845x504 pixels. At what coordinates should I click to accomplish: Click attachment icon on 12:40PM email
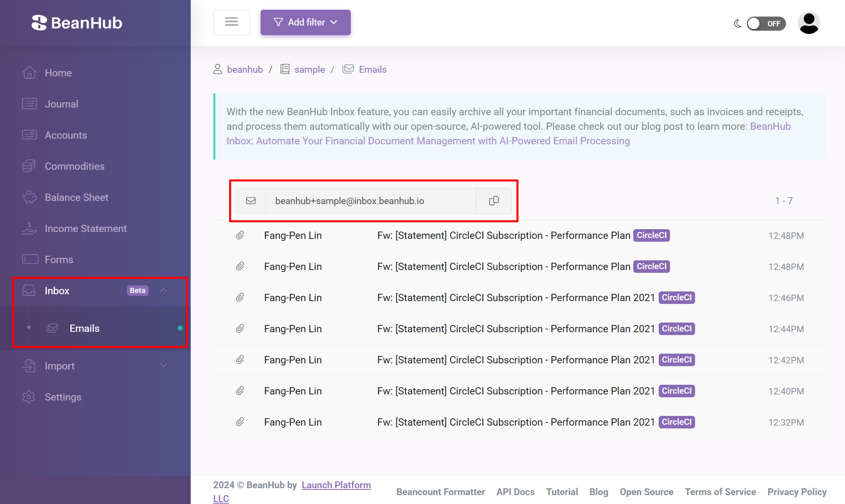240,391
